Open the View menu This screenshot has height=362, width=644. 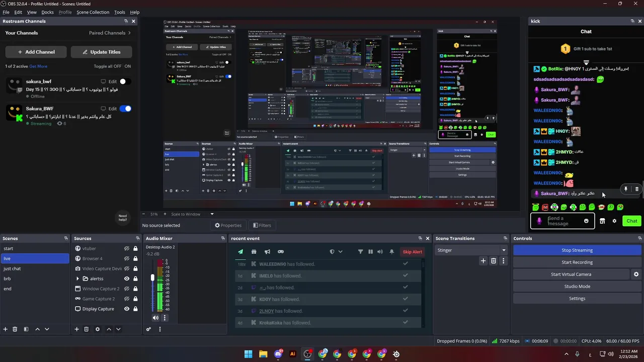(32, 12)
